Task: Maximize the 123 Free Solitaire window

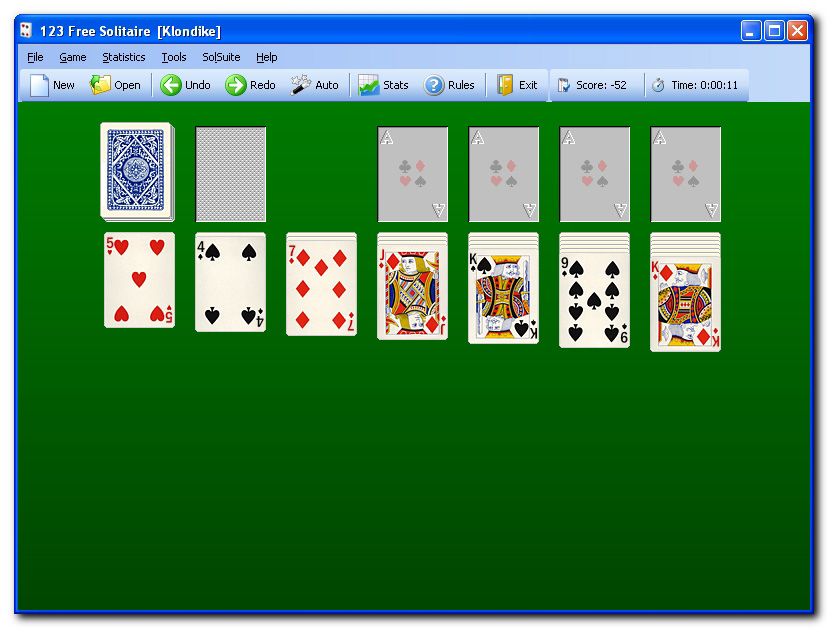Action: click(774, 31)
